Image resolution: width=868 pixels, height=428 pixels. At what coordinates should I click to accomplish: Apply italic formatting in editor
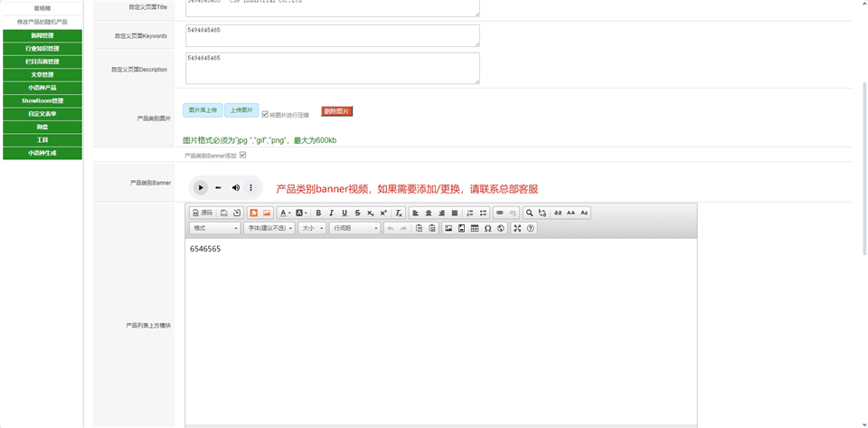click(331, 213)
